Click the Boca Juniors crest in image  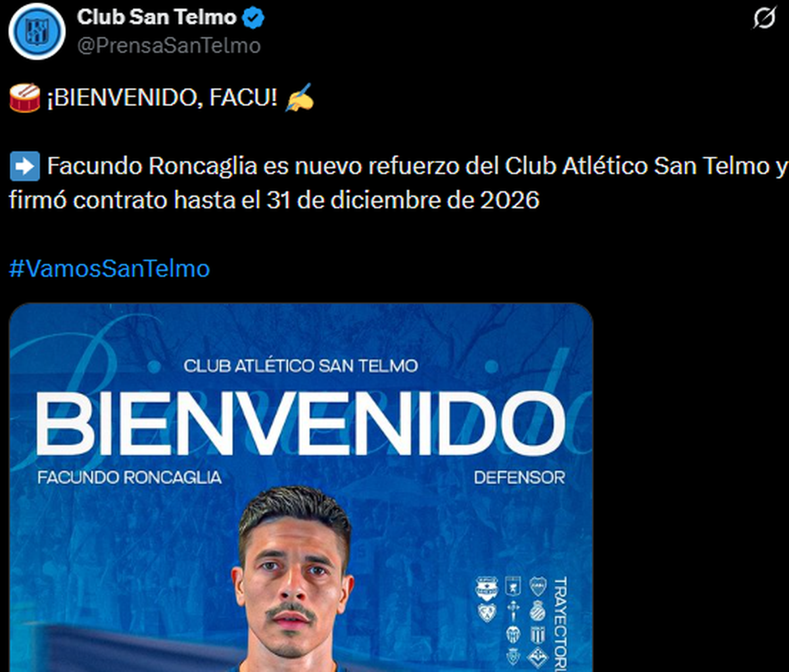coord(538,587)
